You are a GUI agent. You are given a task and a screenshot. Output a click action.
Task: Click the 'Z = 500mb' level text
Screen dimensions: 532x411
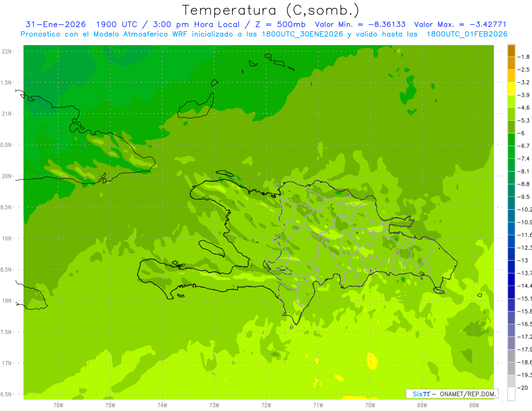pyautogui.click(x=278, y=24)
